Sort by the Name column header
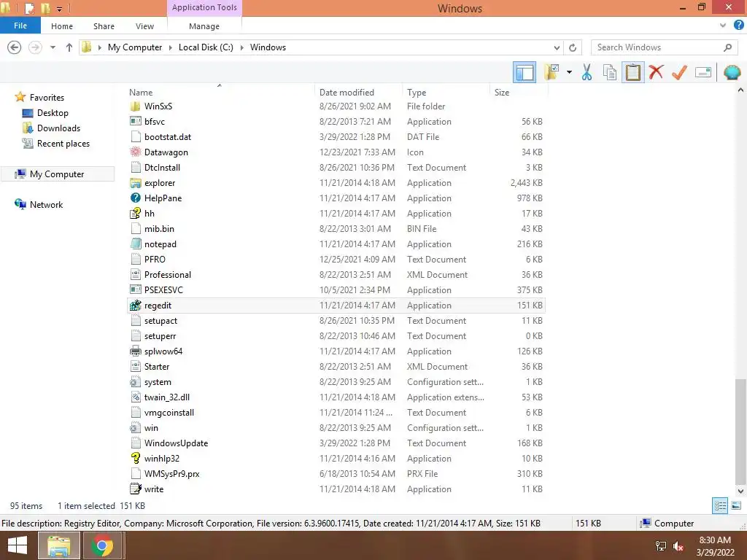747x560 pixels. pyautogui.click(x=141, y=93)
